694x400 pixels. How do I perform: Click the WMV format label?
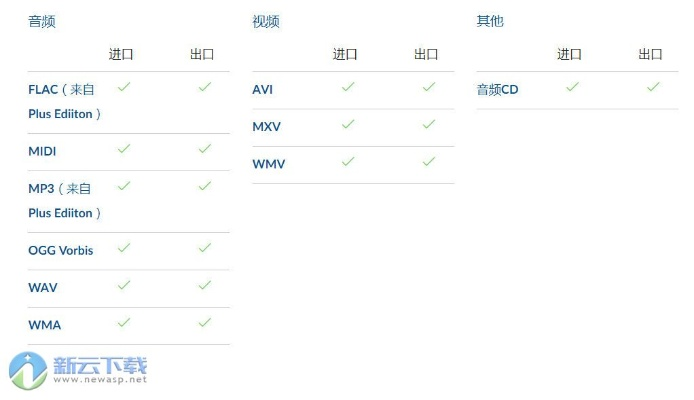(269, 164)
